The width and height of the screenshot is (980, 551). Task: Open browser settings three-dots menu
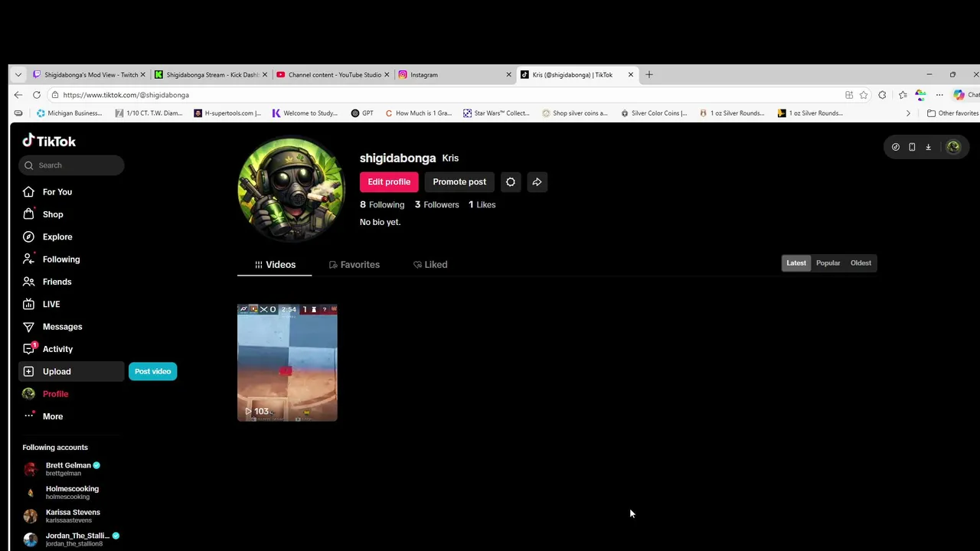pyautogui.click(x=939, y=95)
